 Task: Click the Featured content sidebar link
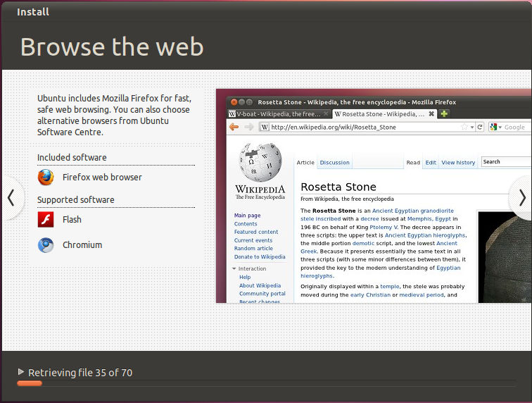256,232
